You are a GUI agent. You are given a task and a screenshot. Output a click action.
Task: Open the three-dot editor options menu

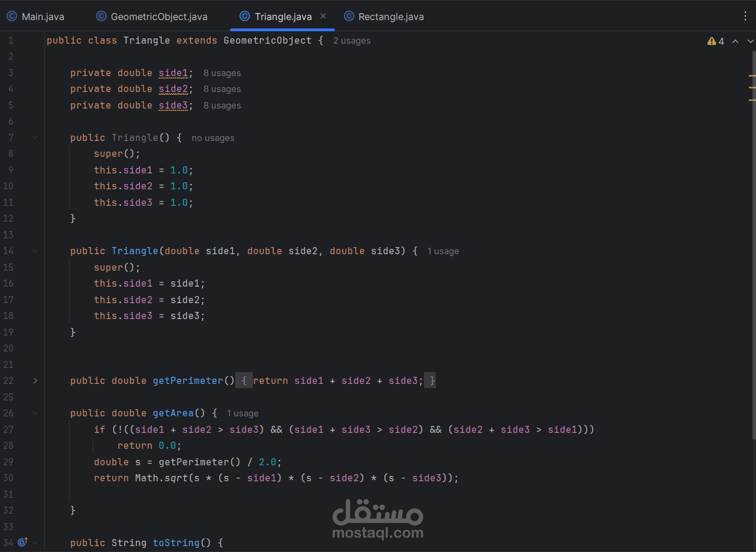click(x=745, y=16)
